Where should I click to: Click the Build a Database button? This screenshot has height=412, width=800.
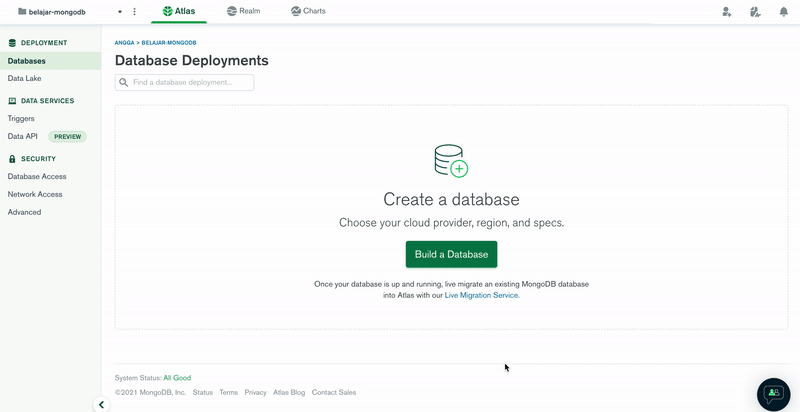[452, 254]
